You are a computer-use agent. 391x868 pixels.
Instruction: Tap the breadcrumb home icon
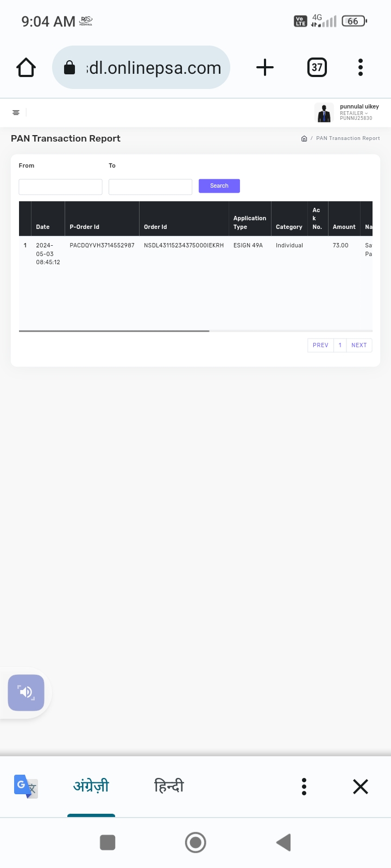click(x=304, y=138)
